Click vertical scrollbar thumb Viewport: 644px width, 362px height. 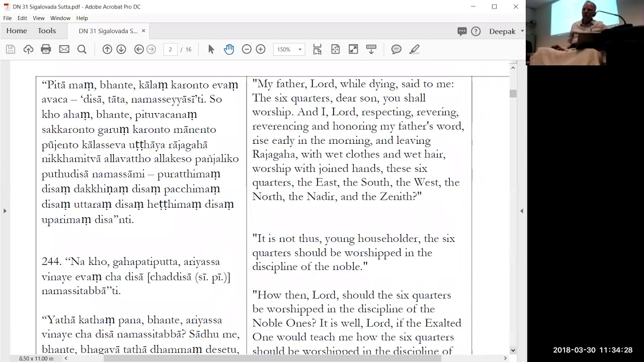[x=513, y=94]
